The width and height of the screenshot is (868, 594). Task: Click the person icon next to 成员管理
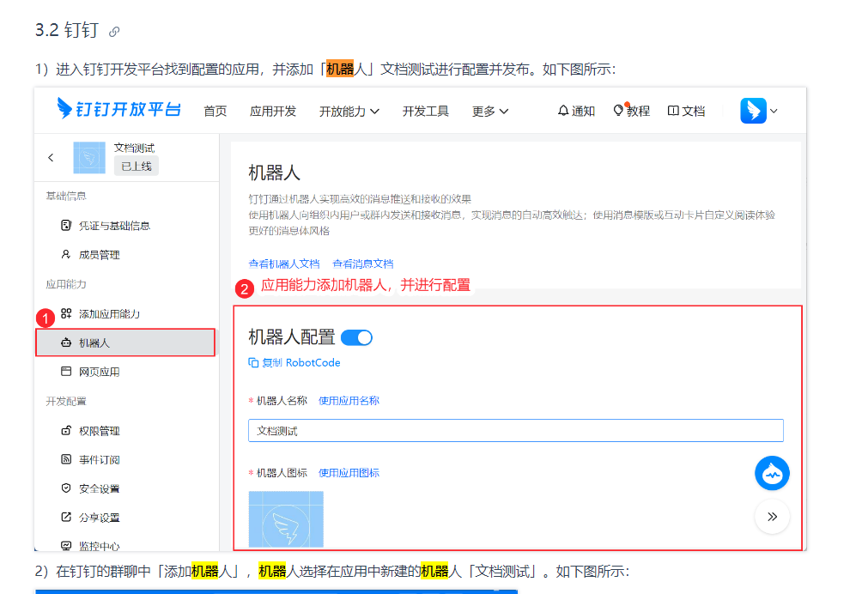[66, 254]
